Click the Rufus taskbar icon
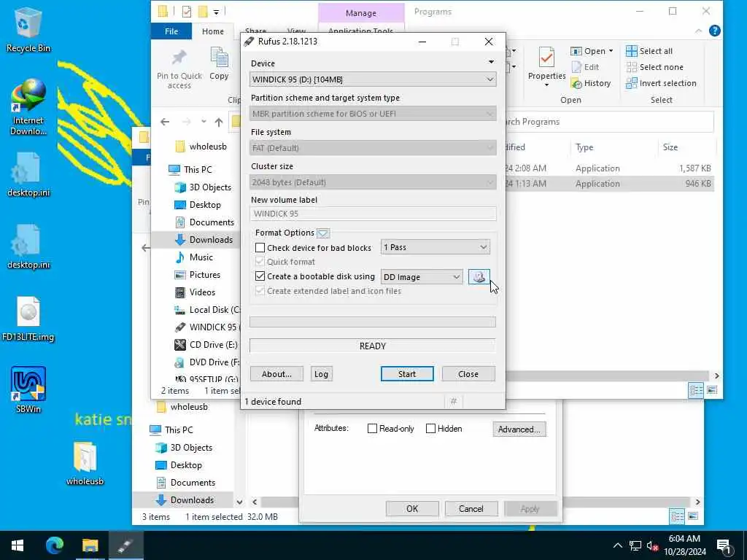This screenshot has width=747, height=560. 125,545
